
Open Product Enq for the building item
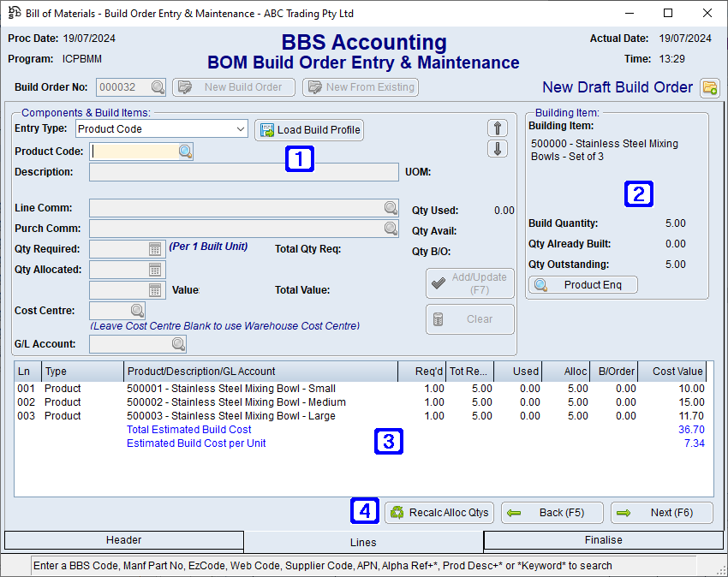[582, 285]
